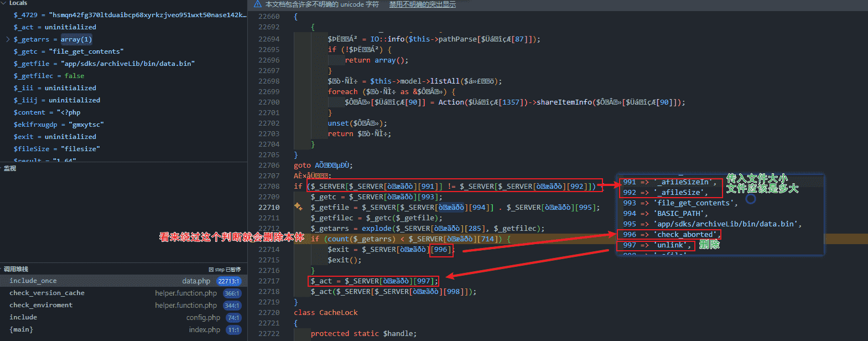Click the 344:1 line badge for check_enviroment
The width and height of the screenshot is (868, 341).
click(232, 306)
